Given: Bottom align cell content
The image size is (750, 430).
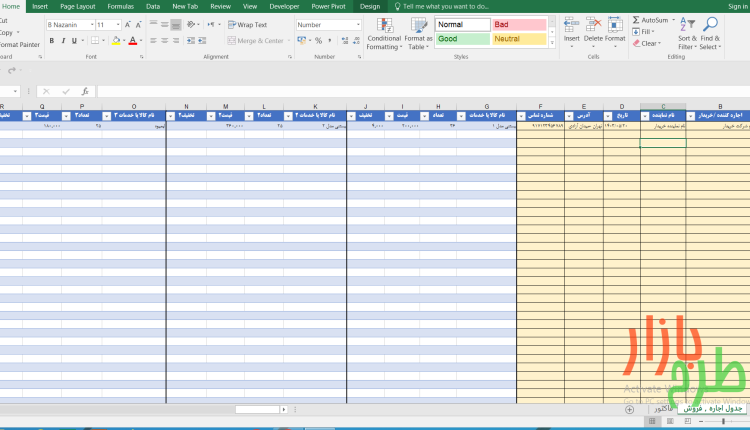Looking at the screenshot, I should (176, 24).
